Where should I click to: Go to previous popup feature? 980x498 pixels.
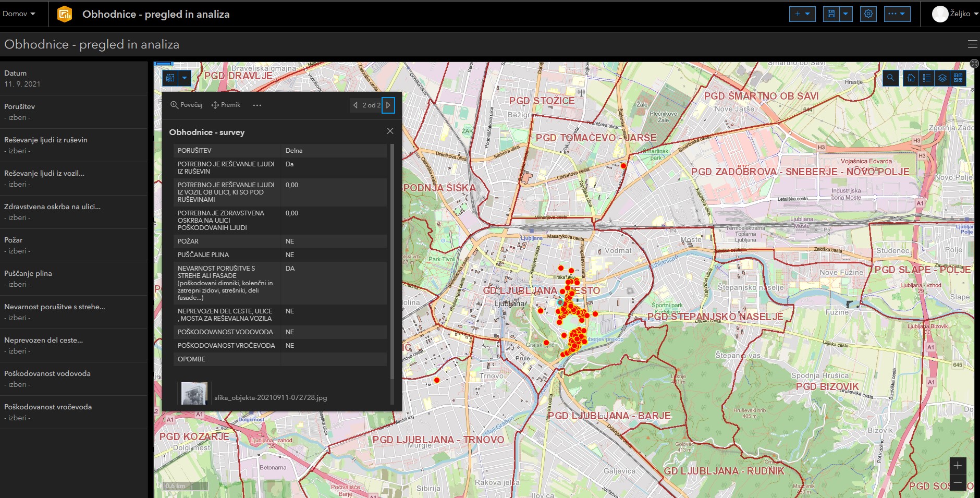(356, 105)
